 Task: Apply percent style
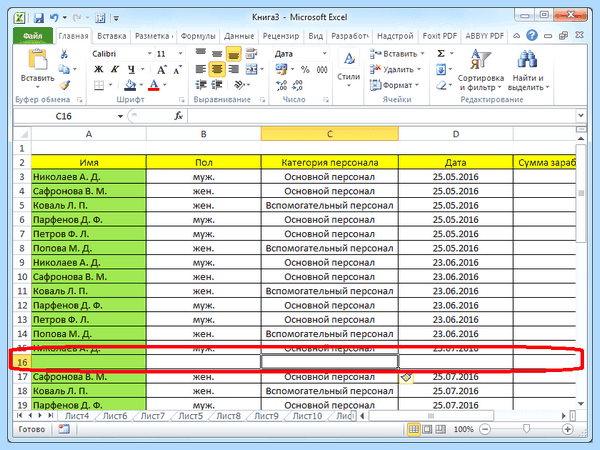305,70
